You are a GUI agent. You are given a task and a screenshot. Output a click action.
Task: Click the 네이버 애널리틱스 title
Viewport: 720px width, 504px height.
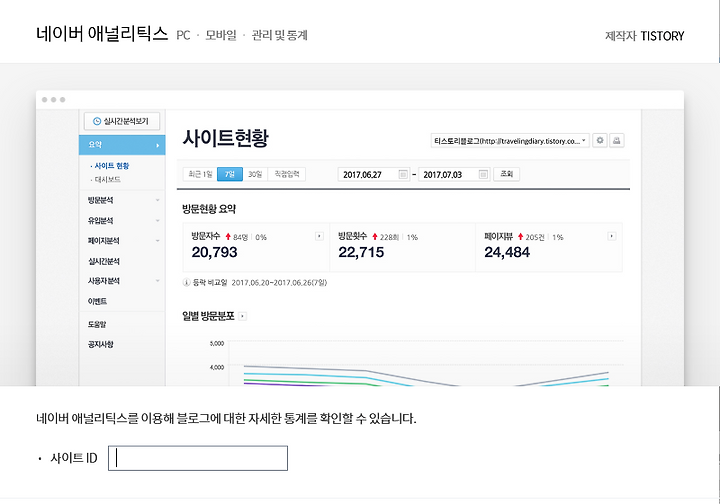[x=102, y=34]
